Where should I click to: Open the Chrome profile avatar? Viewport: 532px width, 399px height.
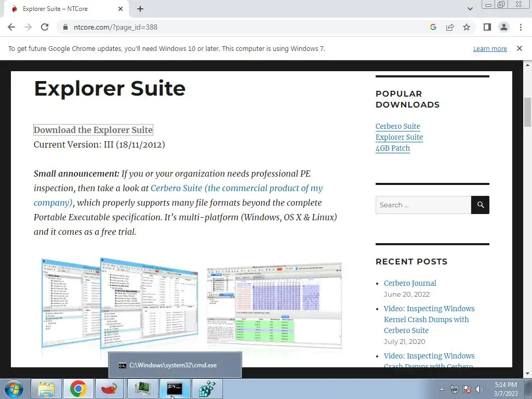point(504,27)
